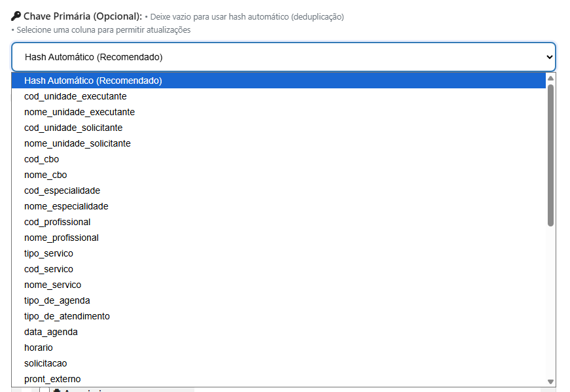Click the scroll up arrow in list
The width and height of the screenshot is (570, 392).
[550, 78]
